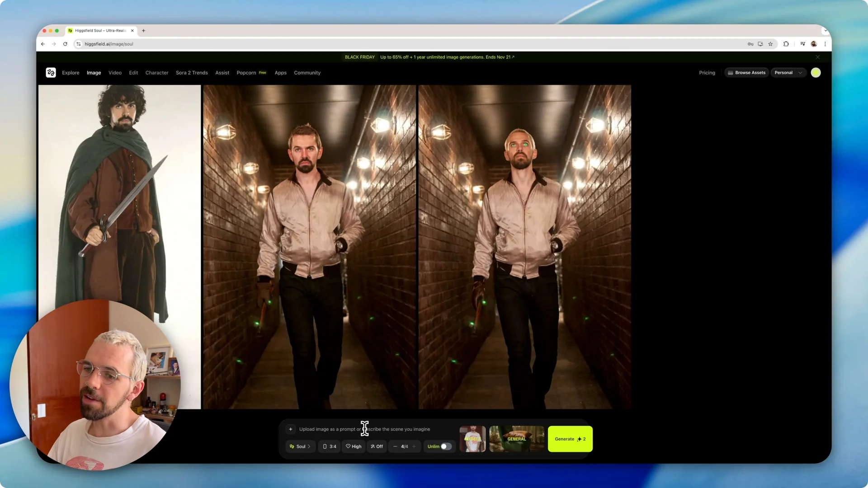
Task: Click the plus icon to upload an image
Action: [290, 429]
